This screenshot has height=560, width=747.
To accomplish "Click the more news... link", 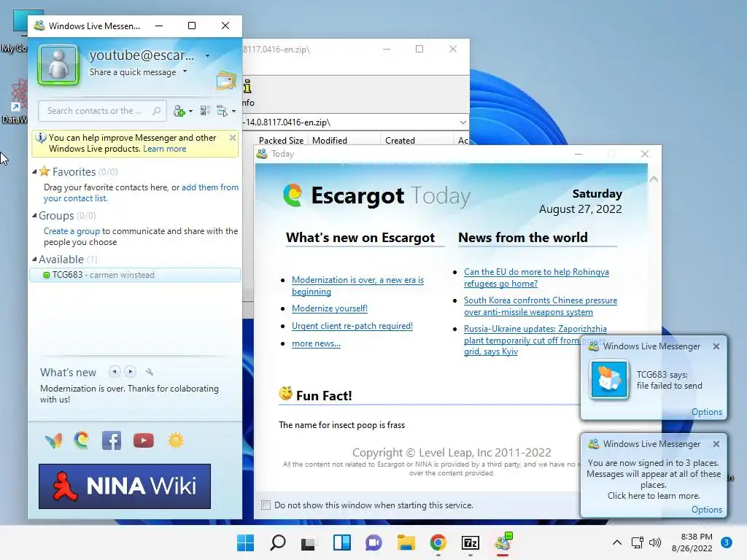I will point(316,343).
